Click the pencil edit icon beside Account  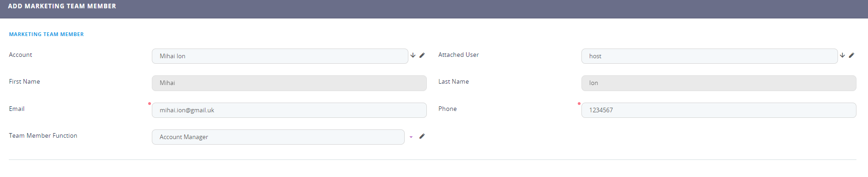point(422,55)
